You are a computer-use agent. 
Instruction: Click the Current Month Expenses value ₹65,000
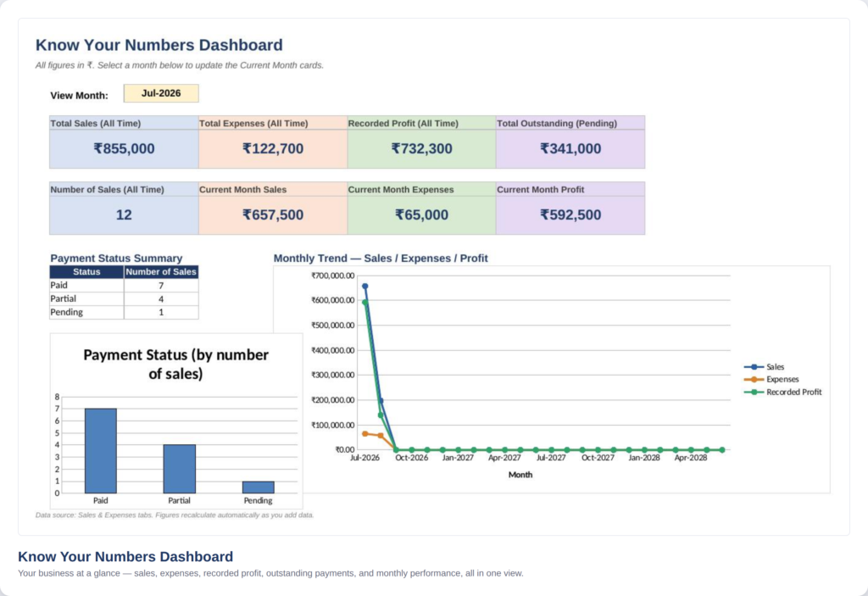point(422,214)
